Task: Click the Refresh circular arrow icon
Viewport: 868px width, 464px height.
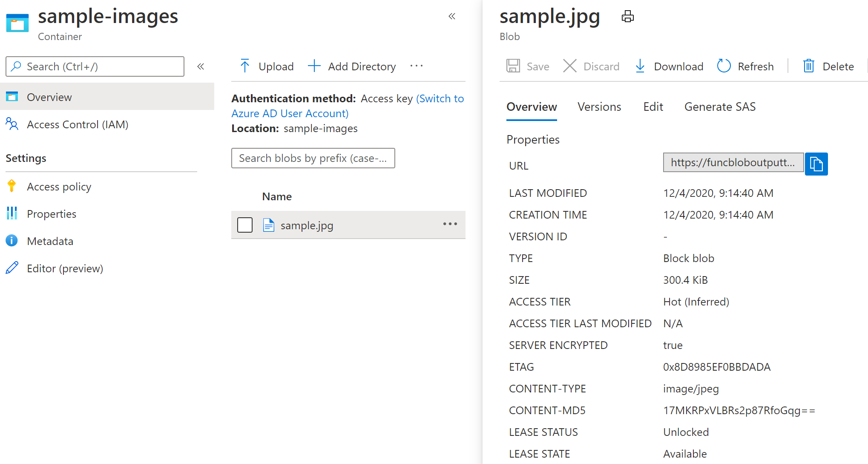Action: (724, 66)
